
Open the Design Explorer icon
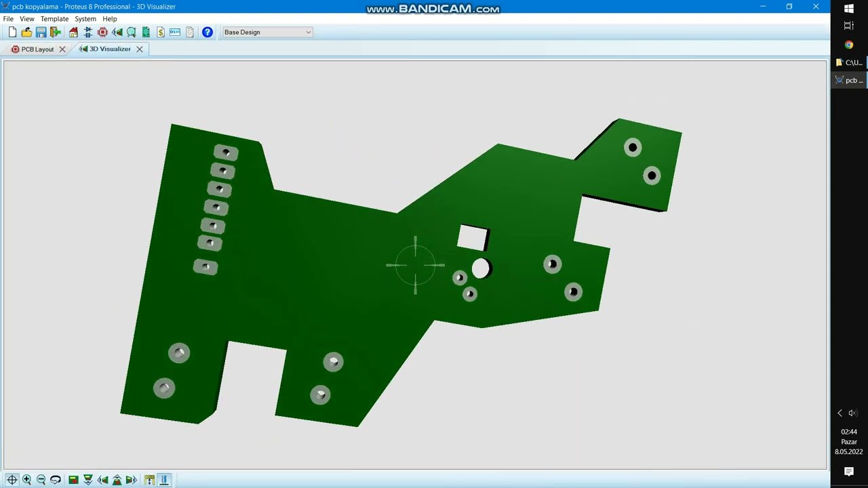pos(146,32)
